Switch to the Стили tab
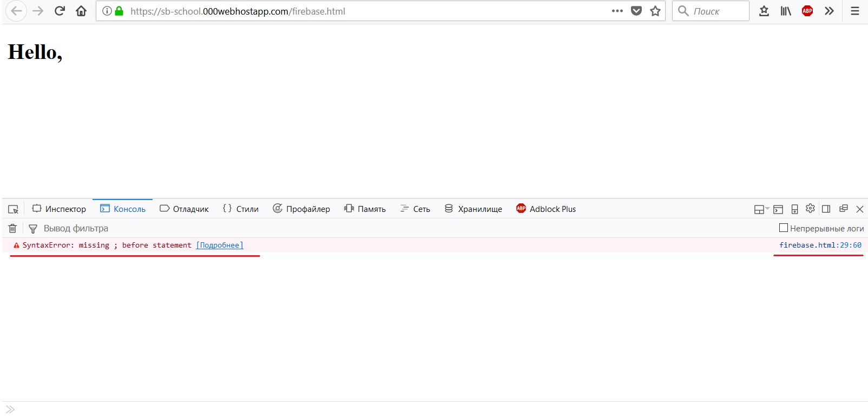The width and height of the screenshot is (868, 419). 241,209
